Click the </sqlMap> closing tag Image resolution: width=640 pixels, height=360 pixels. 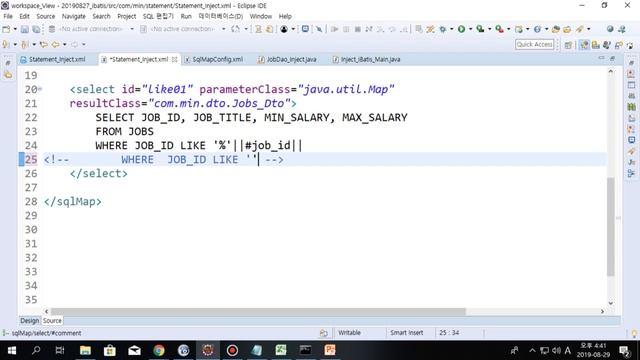point(73,202)
